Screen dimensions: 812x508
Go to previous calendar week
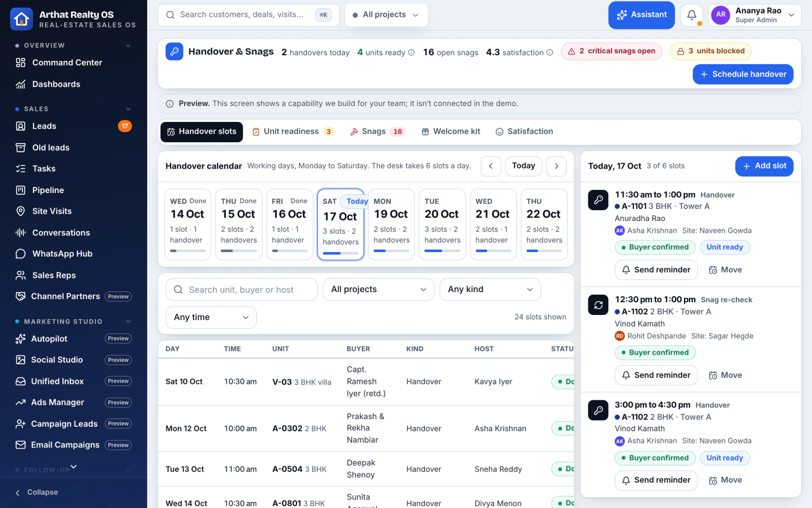[x=491, y=166]
